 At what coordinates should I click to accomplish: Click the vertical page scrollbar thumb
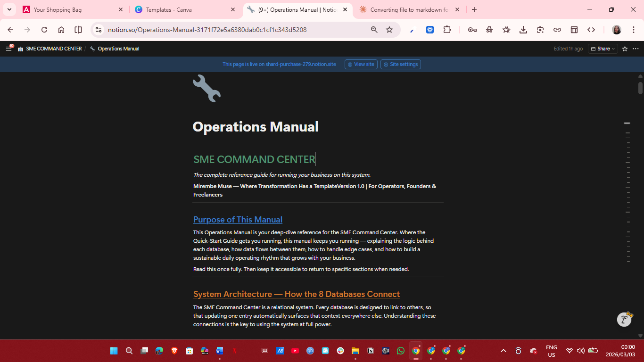pyautogui.click(x=641, y=87)
